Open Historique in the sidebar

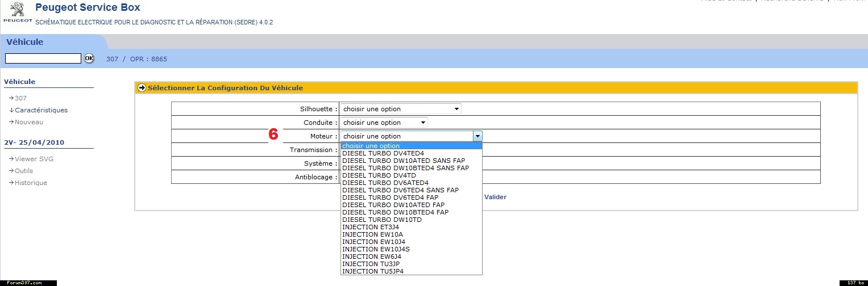pyautogui.click(x=31, y=183)
